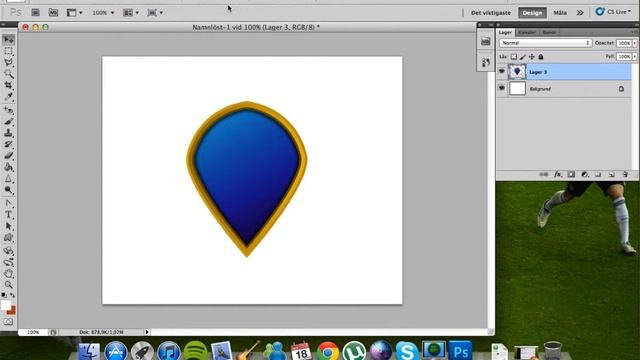This screenshot has width=640, height=360.
Task: Select the History Brush tool
Action: pyautogui.click(x=9, y=144)
